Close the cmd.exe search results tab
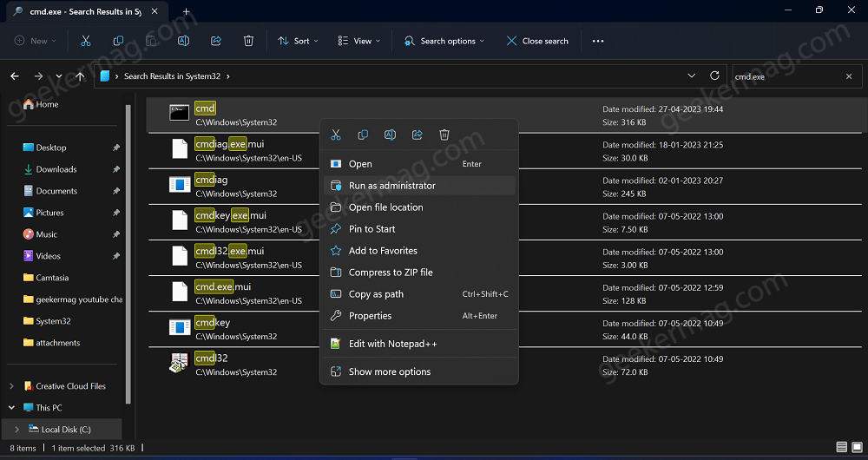This screenshot has height=460, width=868. [x=155, y=11]
